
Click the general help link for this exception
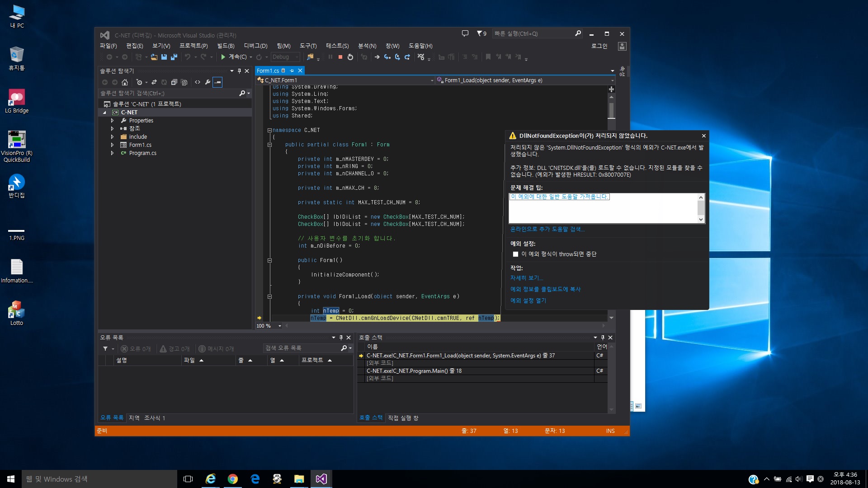click(560, 197)
